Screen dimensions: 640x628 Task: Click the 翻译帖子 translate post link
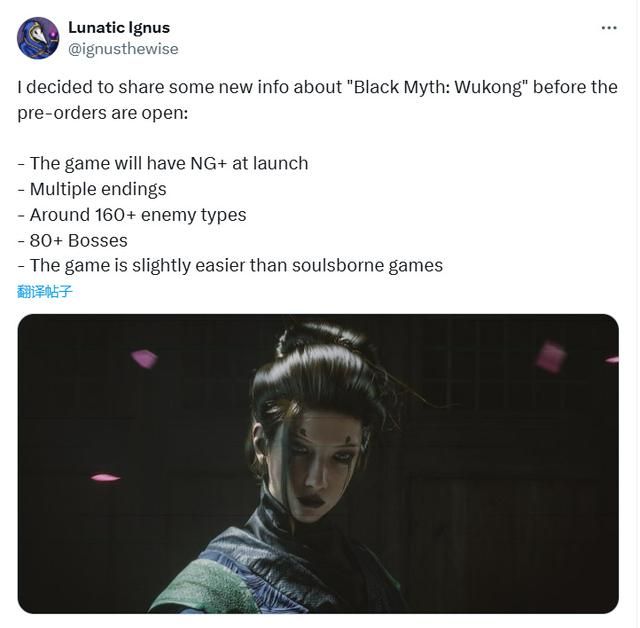[44, 291]
